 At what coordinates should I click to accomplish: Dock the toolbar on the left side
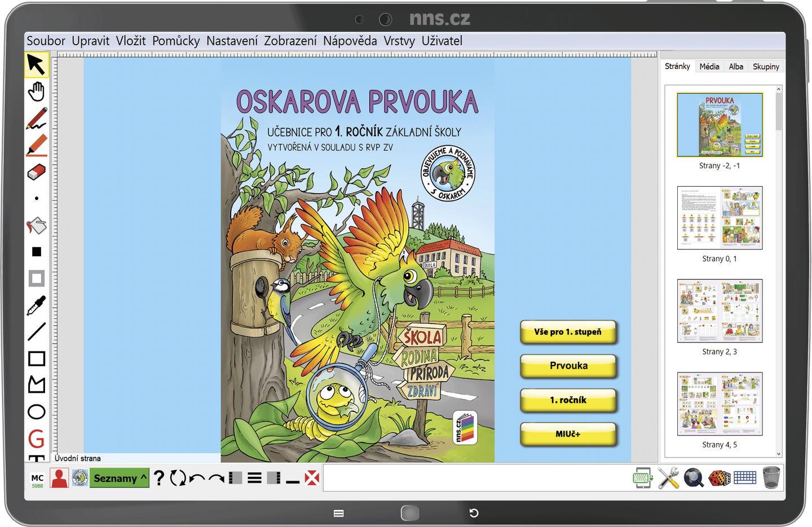click(235, 478)
